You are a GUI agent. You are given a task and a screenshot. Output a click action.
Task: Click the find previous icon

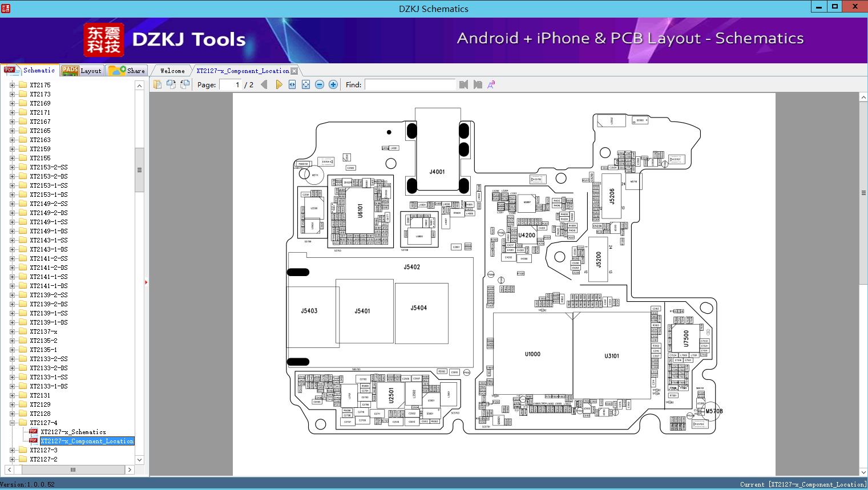click(x=463, y=84)
